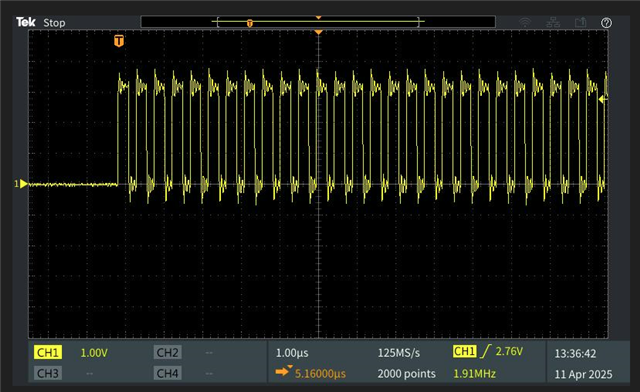Click the CH3 dashed scale placeholder
Viewport: 640px width, 392px height.
click(x=89, y=373)
